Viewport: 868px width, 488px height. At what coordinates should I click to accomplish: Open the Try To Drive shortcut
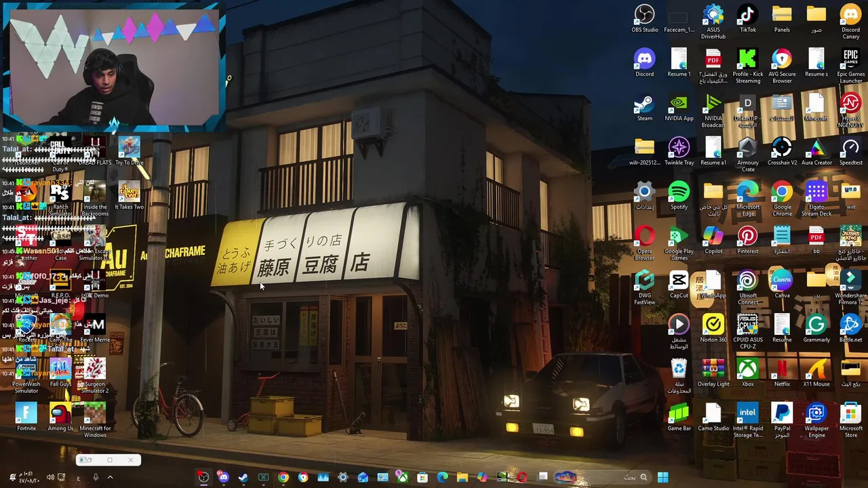pyautogui.click(x=129, y=152)
